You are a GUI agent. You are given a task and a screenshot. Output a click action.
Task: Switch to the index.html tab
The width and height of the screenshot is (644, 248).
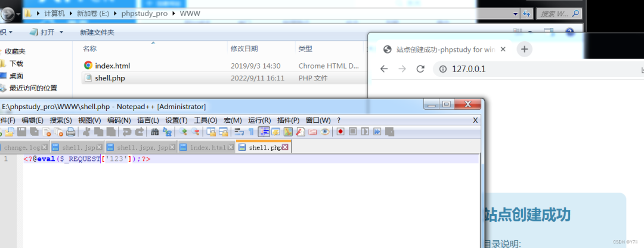pos(206,147)
